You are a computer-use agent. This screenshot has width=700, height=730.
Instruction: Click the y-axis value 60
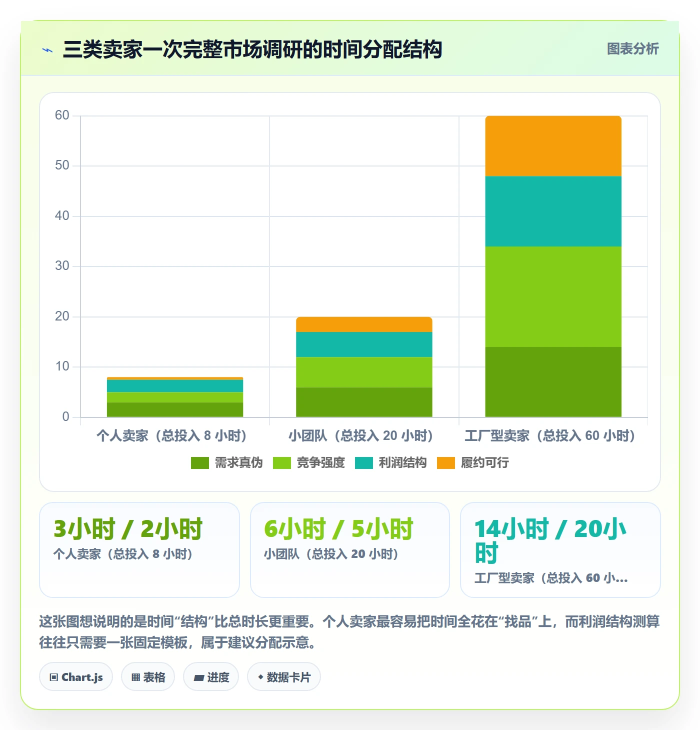coord(62,115)
